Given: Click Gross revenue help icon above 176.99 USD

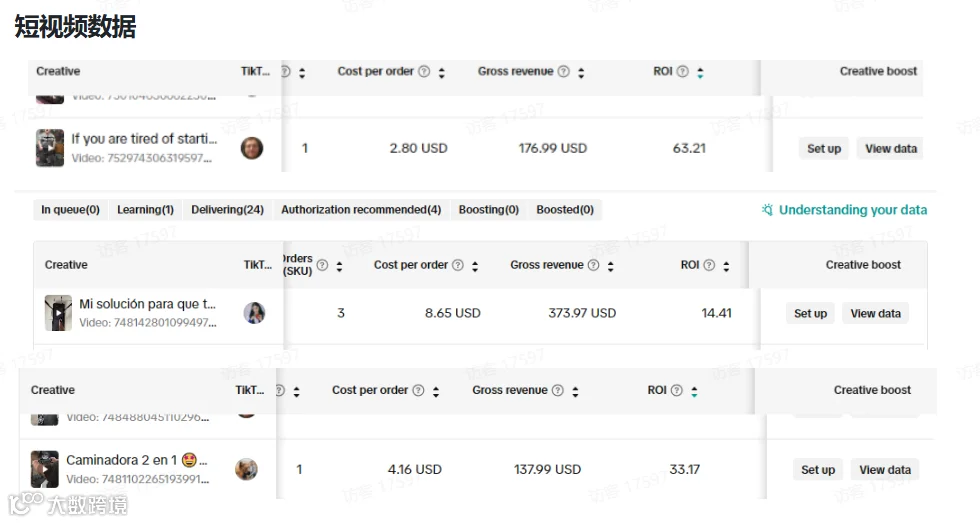Looking at the screenshot, I should [x=563, y=72].
